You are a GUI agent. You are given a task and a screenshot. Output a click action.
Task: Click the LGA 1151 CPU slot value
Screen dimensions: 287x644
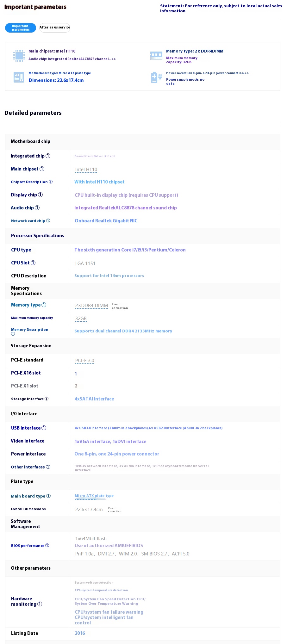85,263
